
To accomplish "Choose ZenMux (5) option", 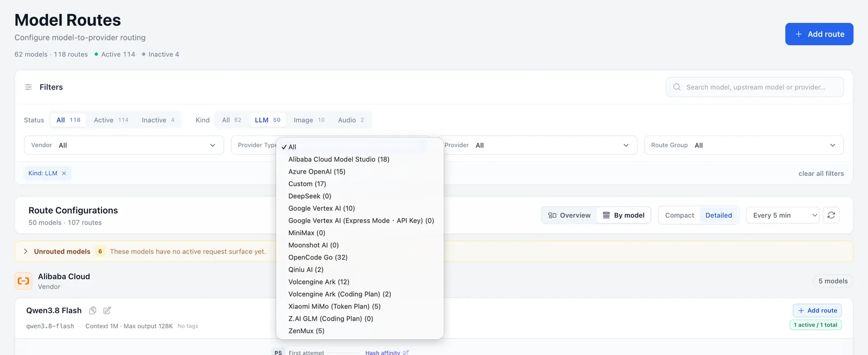I will click(x=360, y=331).
